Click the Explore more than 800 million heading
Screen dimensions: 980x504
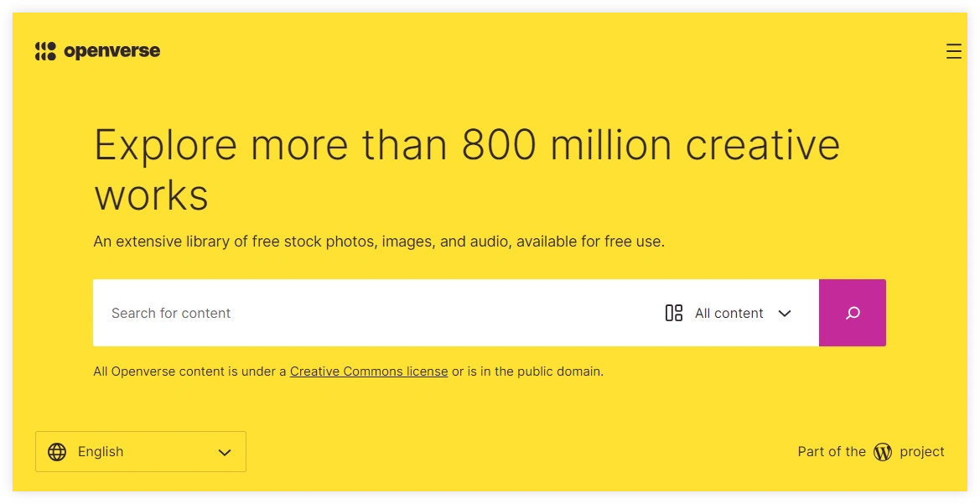[467, 170]
